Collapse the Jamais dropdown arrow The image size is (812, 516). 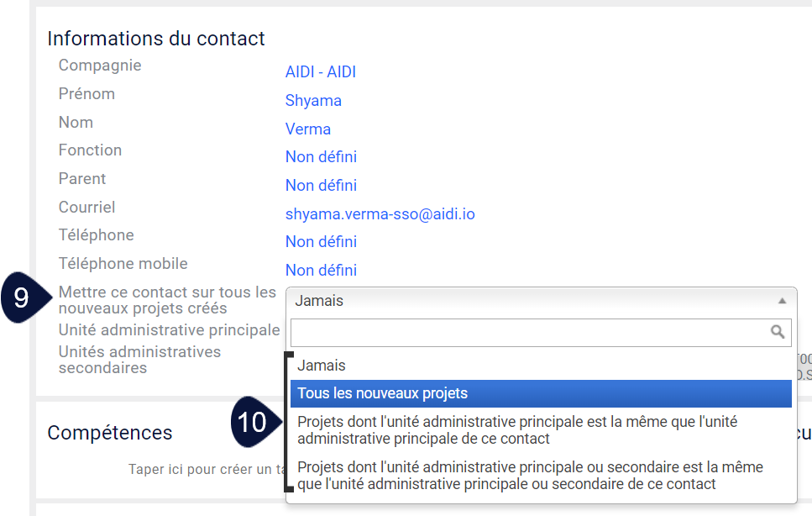click(782, 301)
